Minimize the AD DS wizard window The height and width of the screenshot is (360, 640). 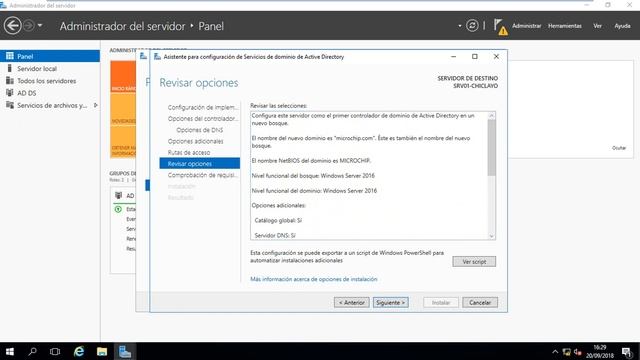453,56
